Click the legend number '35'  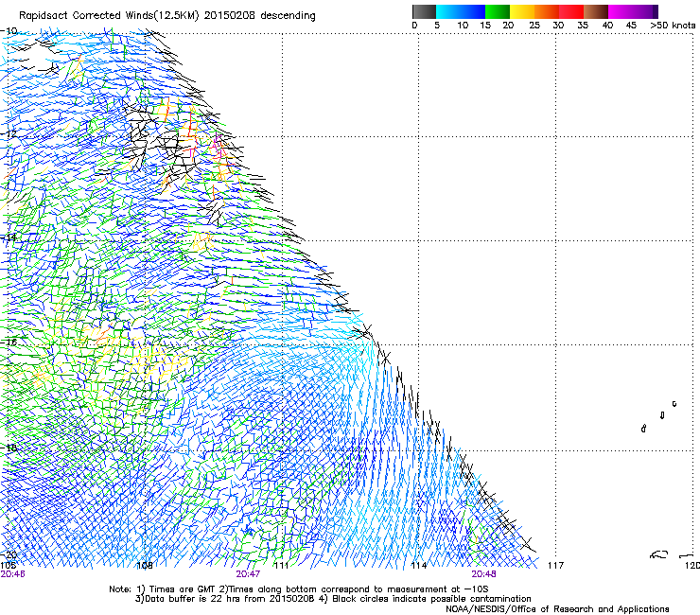[583, 26]
